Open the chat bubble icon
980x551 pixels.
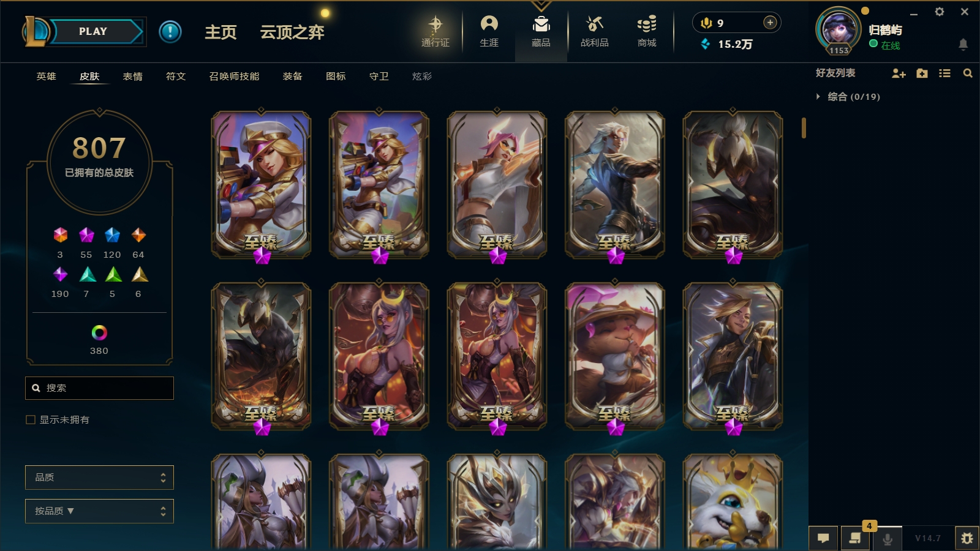(823, 538)
